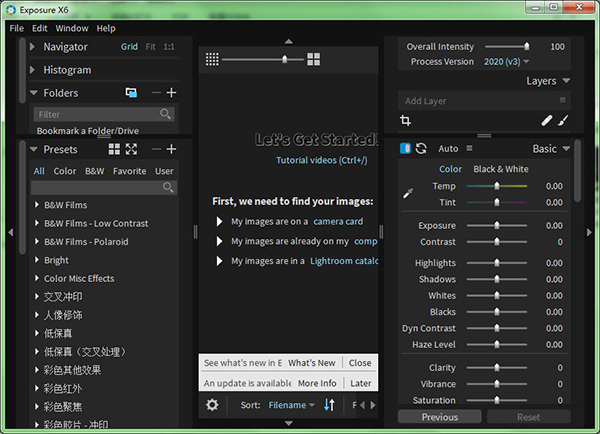The height and width of the screenshot is (434, 600).
Task: Follow the camera card link
Action: point(338,222)
